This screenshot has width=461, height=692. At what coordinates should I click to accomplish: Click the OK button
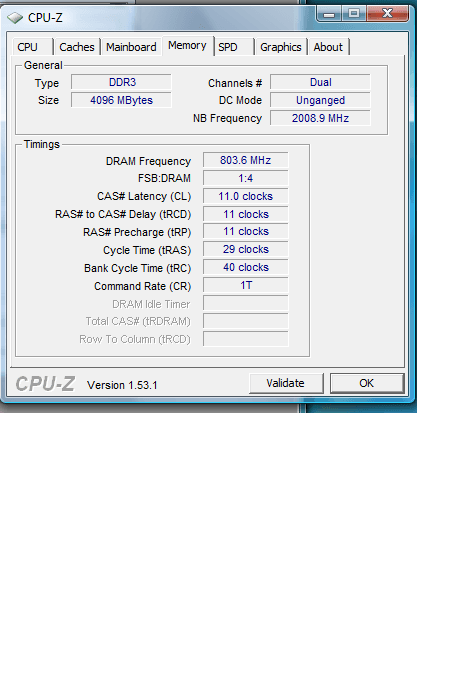tap(367, 383)
